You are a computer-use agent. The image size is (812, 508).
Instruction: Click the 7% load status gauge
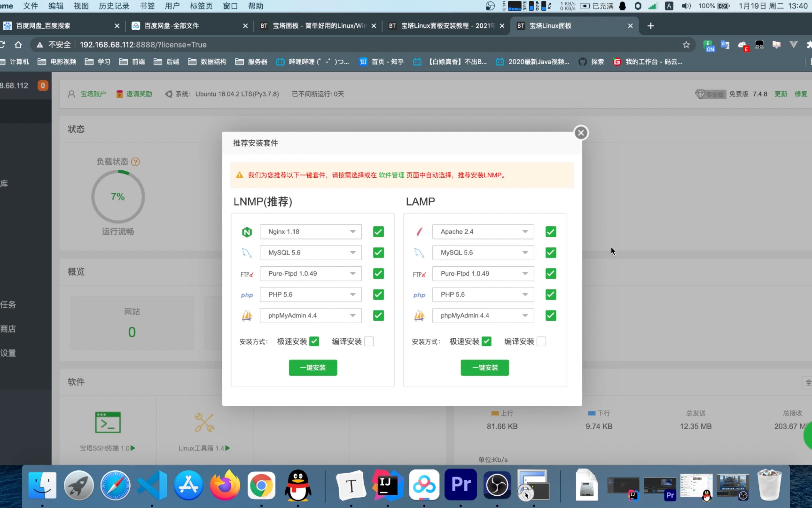[x=118, y=196]
